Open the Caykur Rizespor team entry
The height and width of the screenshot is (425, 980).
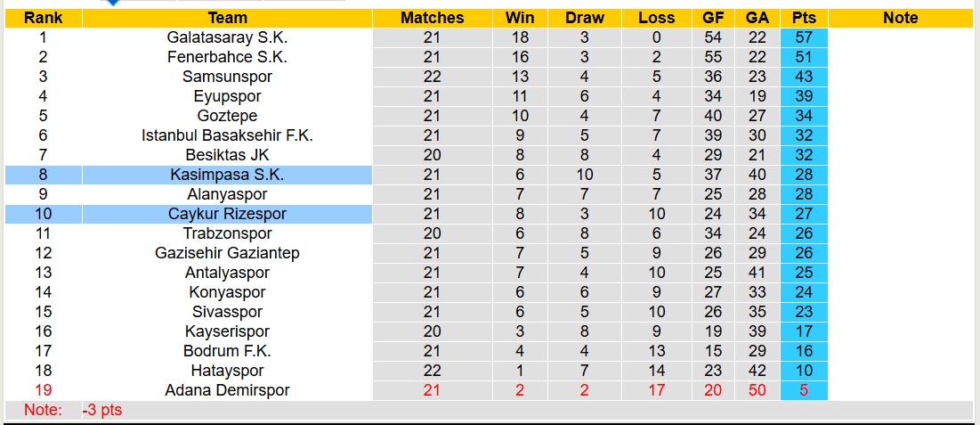pos(227,214)
